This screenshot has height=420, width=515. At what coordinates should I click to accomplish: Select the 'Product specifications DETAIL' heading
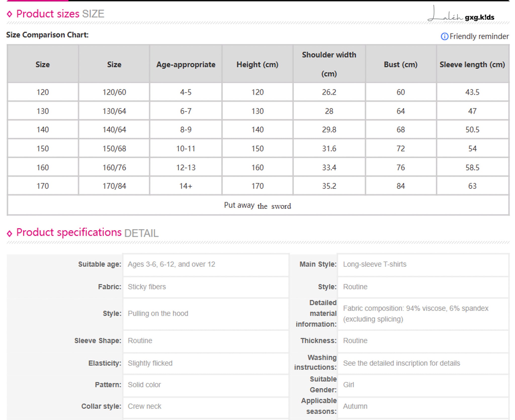(87, 233)
